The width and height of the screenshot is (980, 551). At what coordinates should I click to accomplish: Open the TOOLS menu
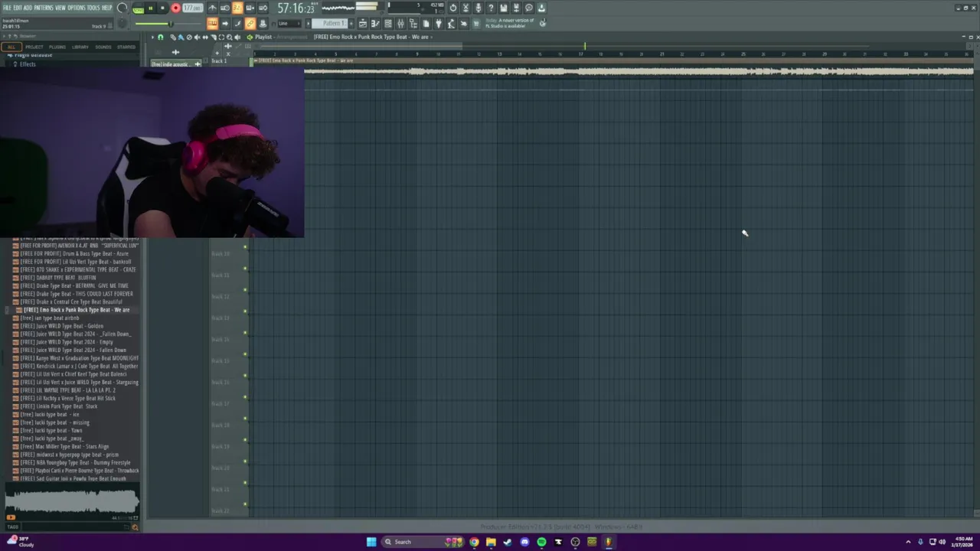[x=93, y=8]
